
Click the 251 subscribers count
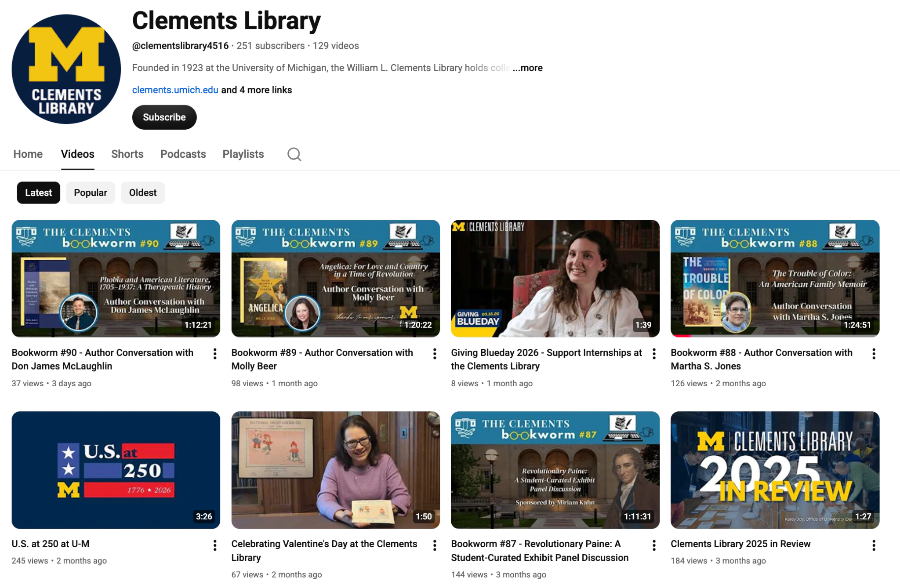[x=270, y=46]
